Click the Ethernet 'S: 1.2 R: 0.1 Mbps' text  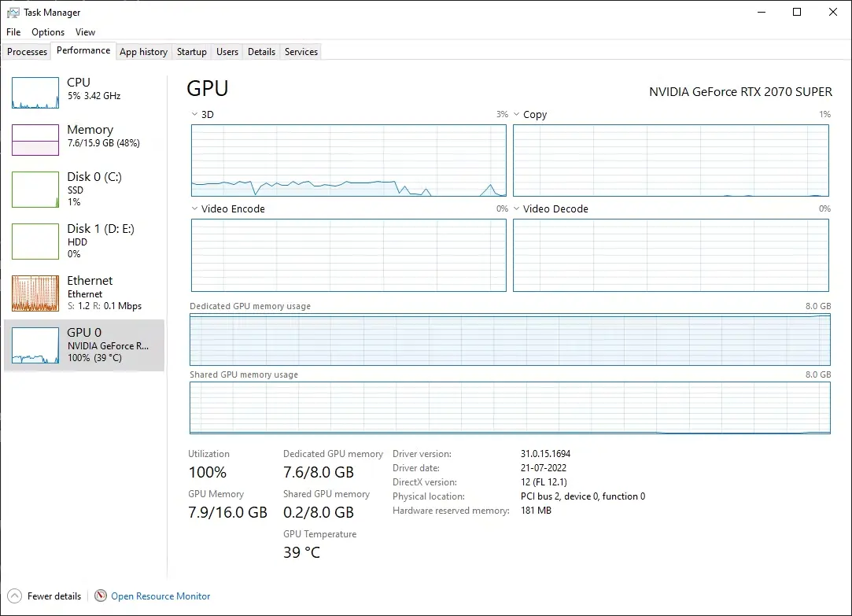(105, 306)
